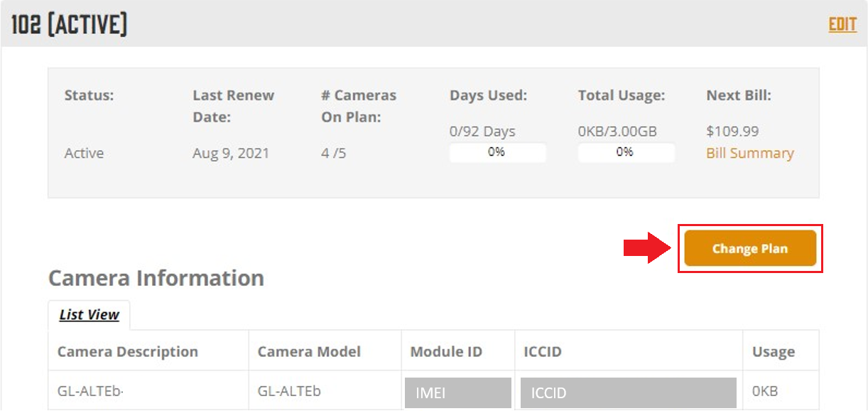Click the Camera Model column header
The image size is (868, 411).
[x=309, y=351]
